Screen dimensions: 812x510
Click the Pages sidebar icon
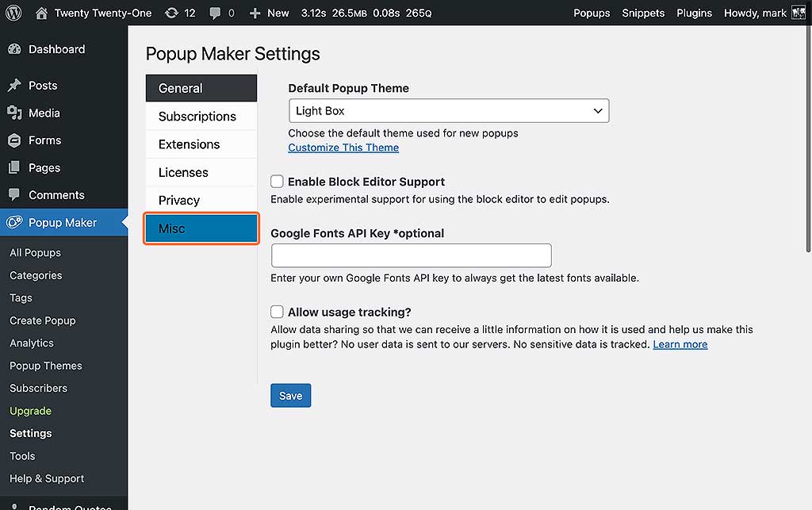coord(14,167)
